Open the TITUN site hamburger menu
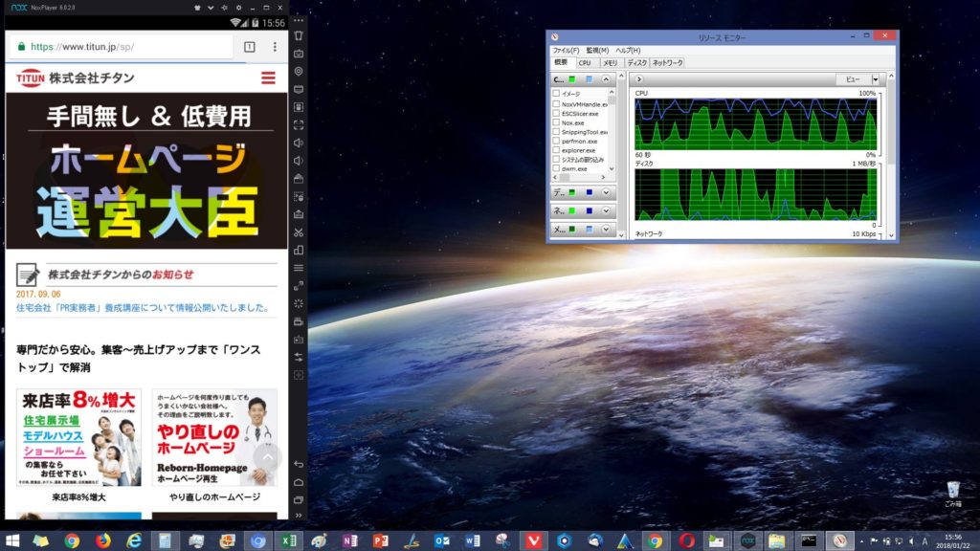Screen dimensions: 980x551 (268, 77)
